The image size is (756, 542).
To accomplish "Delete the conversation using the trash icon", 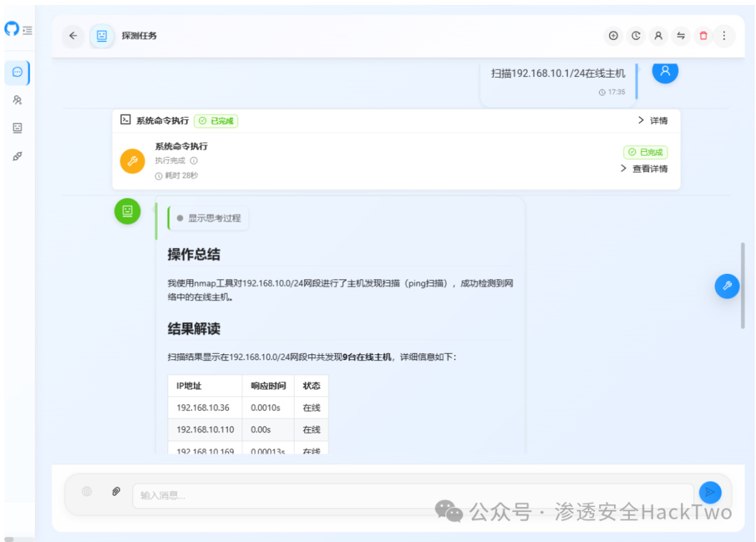I will tap(703, 36).
